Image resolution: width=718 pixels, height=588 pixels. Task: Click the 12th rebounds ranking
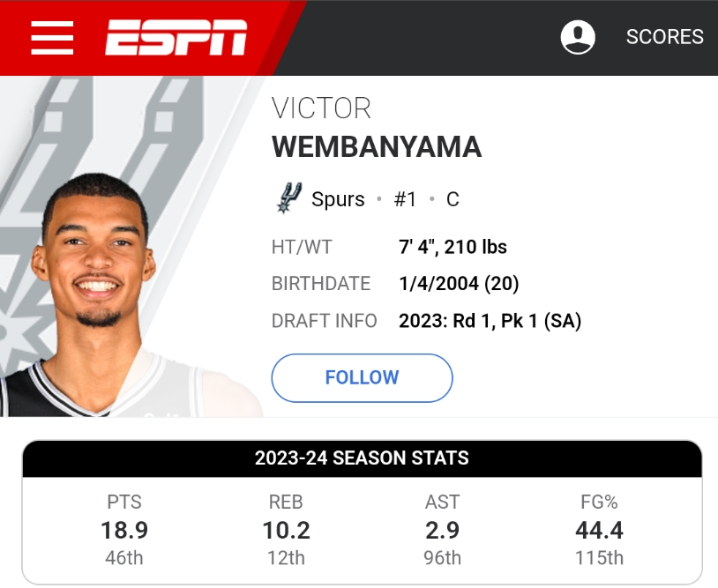[286, 558]
